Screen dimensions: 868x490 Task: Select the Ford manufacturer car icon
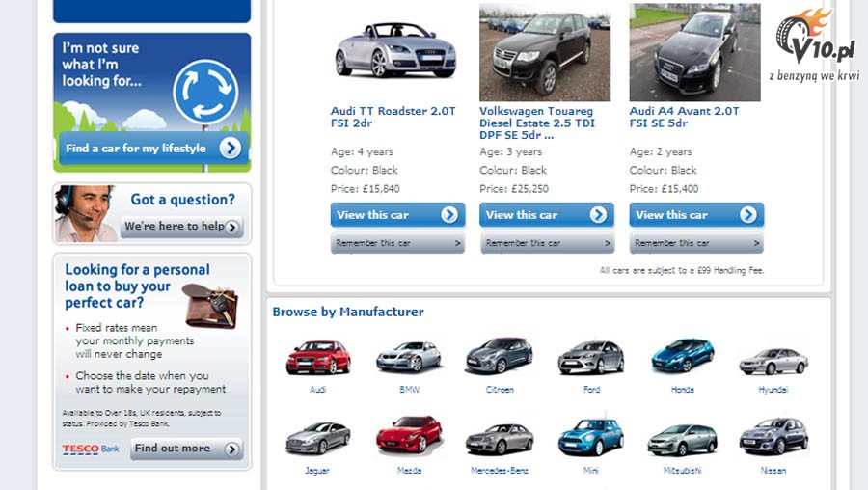(591, 357)
